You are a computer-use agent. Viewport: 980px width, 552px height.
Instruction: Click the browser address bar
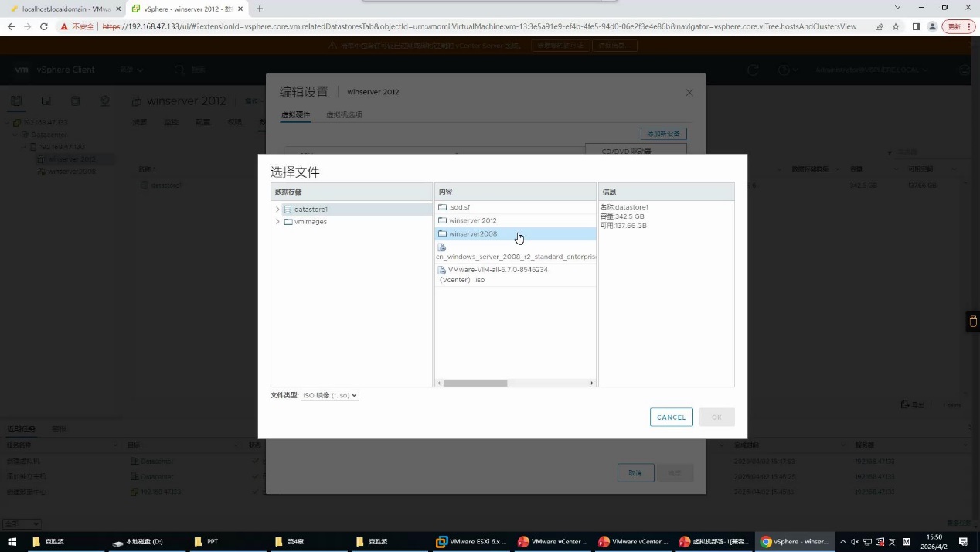coord(479,26)
